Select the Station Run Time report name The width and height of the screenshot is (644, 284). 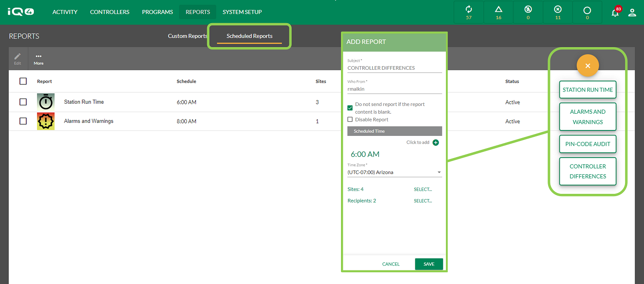pyautogui.click(x=84, y=102)
